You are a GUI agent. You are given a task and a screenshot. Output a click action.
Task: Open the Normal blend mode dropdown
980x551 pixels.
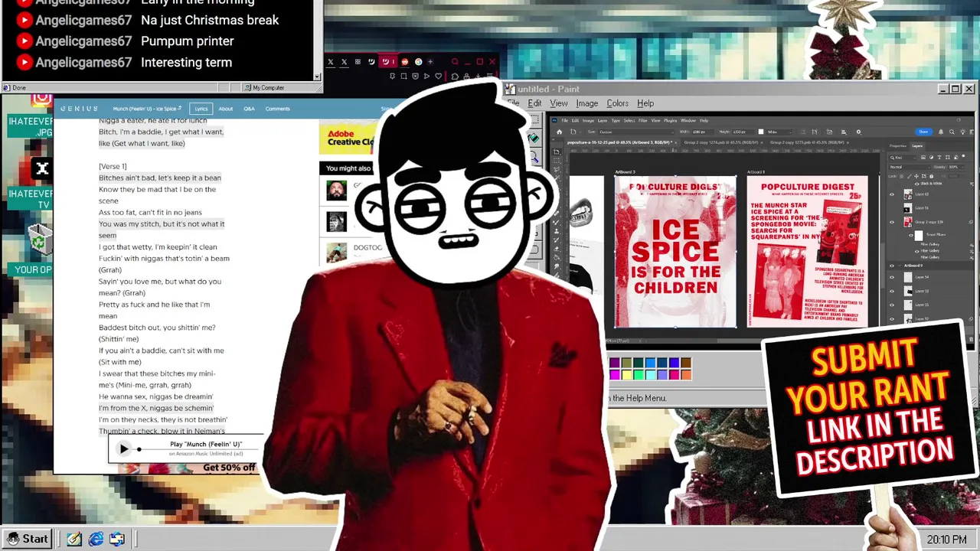(910, 167)
